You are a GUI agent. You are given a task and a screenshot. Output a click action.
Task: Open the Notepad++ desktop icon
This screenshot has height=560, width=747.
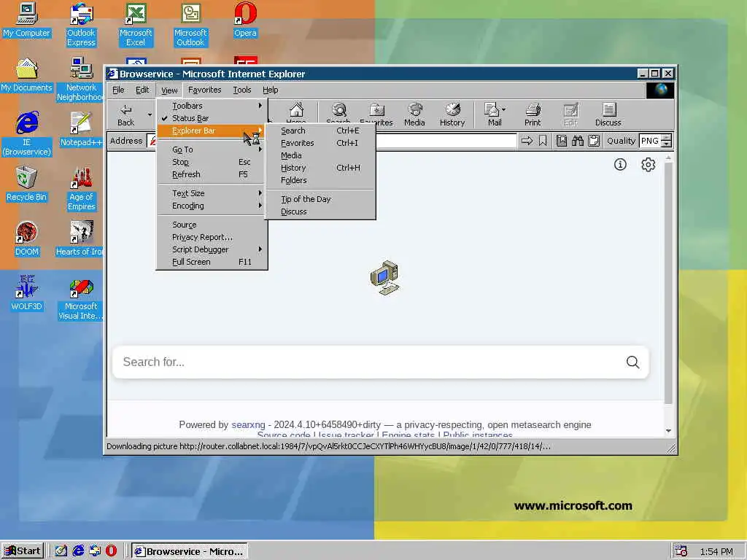81,129
